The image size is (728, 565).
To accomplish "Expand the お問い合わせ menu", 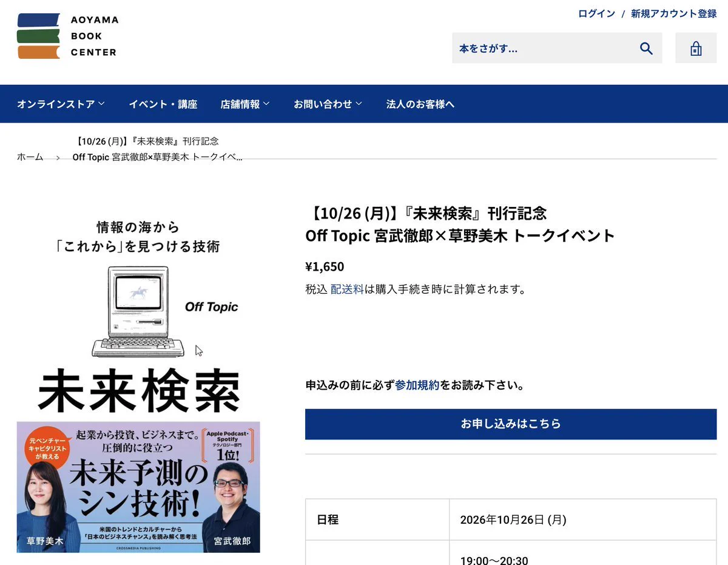I will (328, 104).
